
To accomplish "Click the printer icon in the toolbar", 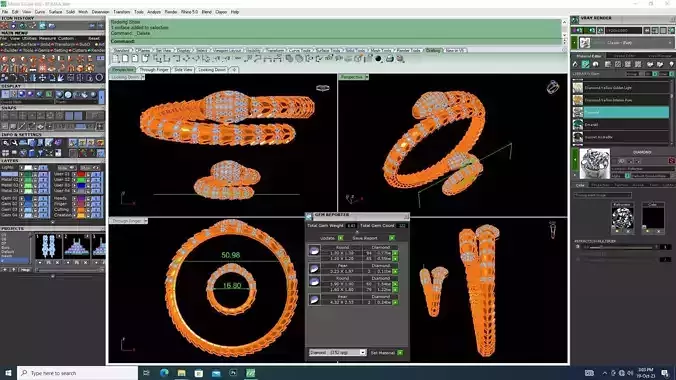I will 389,59.
